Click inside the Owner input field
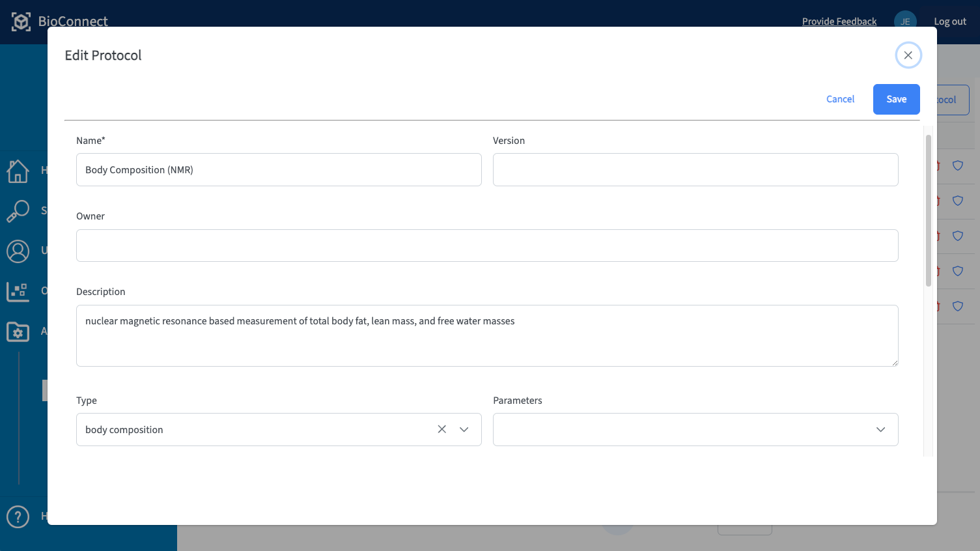Screen dimensions: 980x551 [487, 246]
